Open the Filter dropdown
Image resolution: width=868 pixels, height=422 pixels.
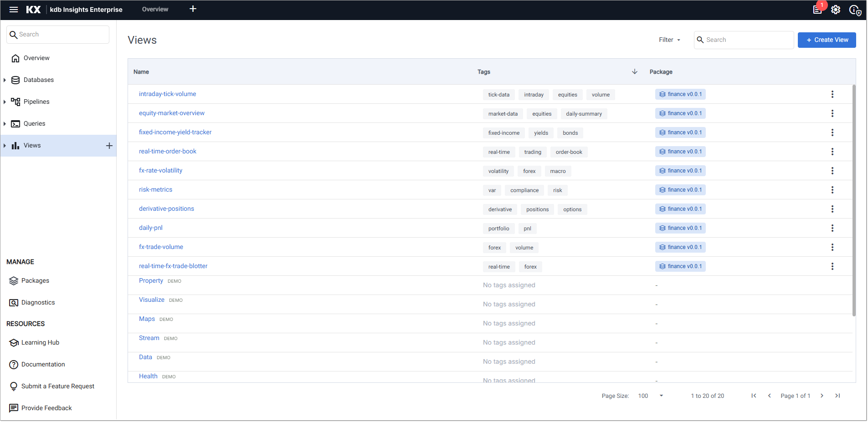(x=669, y=40)
